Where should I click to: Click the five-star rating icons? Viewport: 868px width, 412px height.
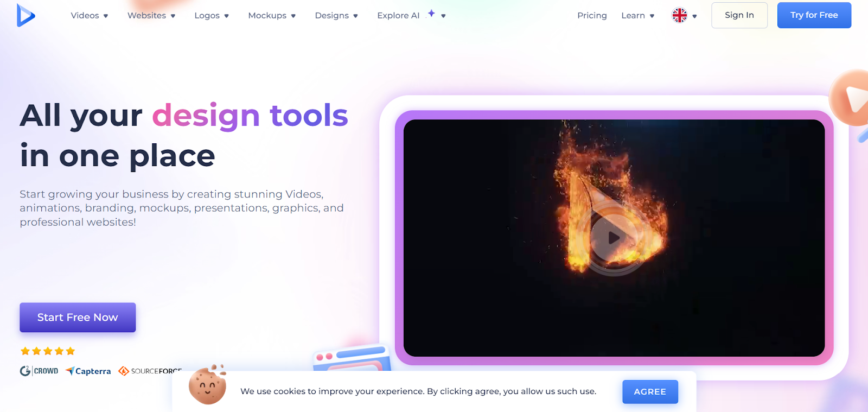[x=48, y=351]
